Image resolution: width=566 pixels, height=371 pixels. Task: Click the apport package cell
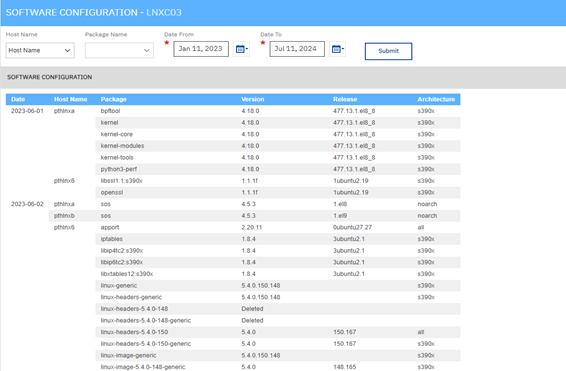pos(110,227)
